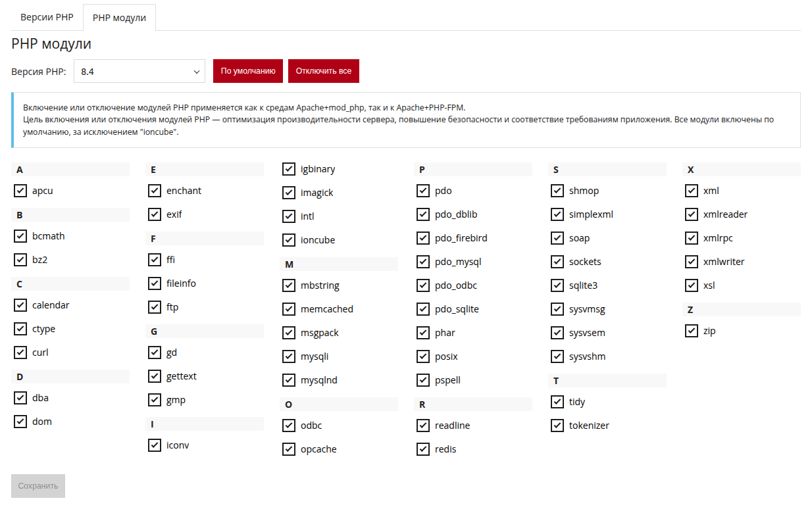Toggle the exif checkbox
The height and width of the screenshot is (513, 812).
[155, 214]
